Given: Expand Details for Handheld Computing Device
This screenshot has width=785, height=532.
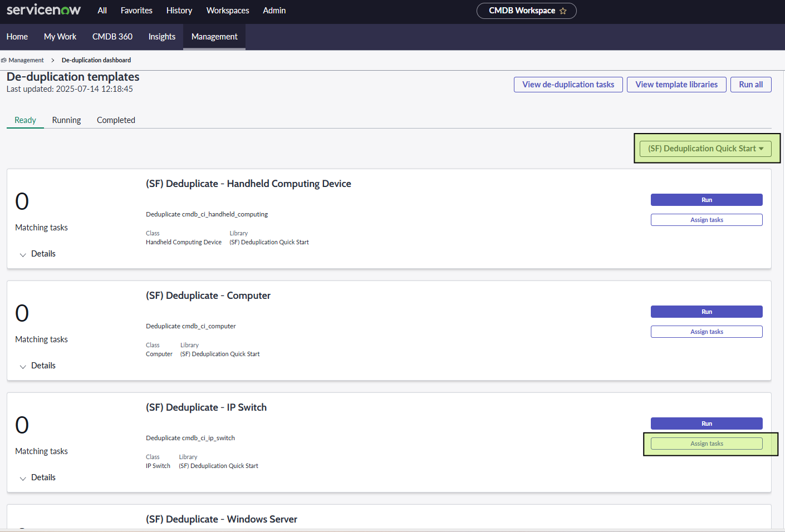Looking at the screenshot, I should point(37,254).
